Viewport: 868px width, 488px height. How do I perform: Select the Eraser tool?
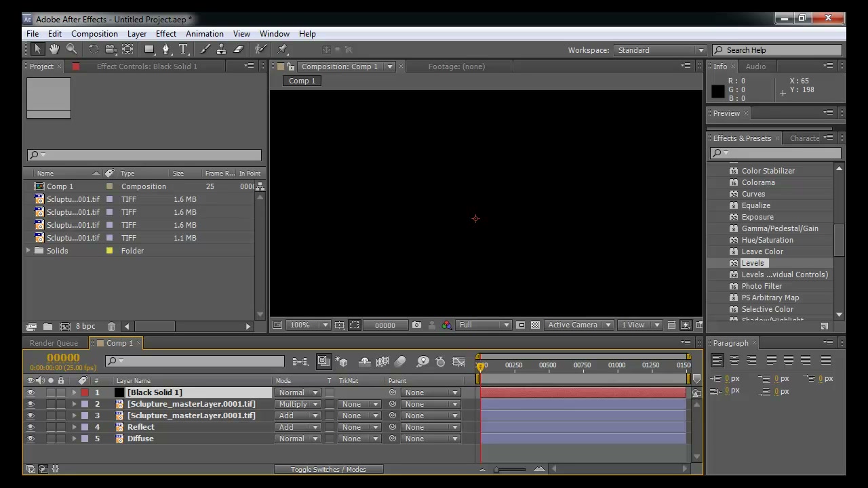coord(239,49)
